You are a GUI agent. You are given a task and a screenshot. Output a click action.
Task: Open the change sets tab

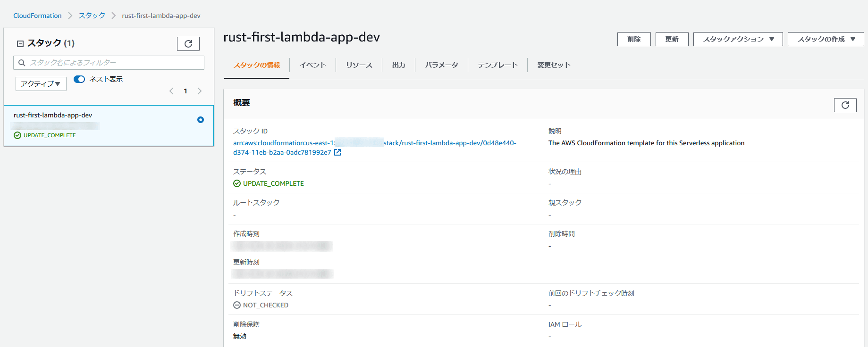point(554,65)
